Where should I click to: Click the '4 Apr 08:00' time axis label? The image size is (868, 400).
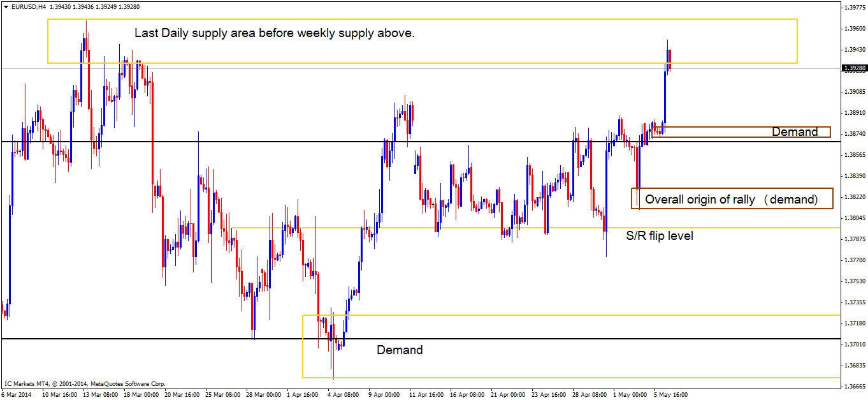point(343,394)
